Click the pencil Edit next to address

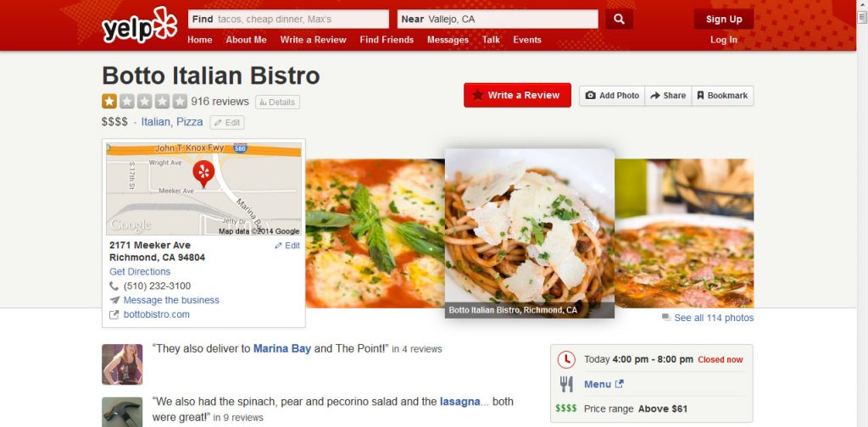287,246
